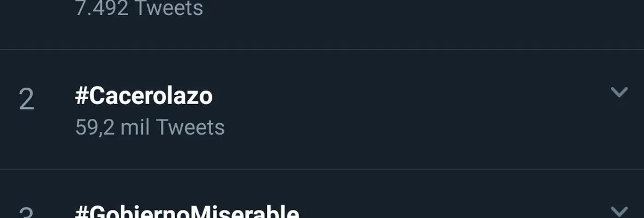Tap the 7.492 Tweets count

[x=139, y=9]
